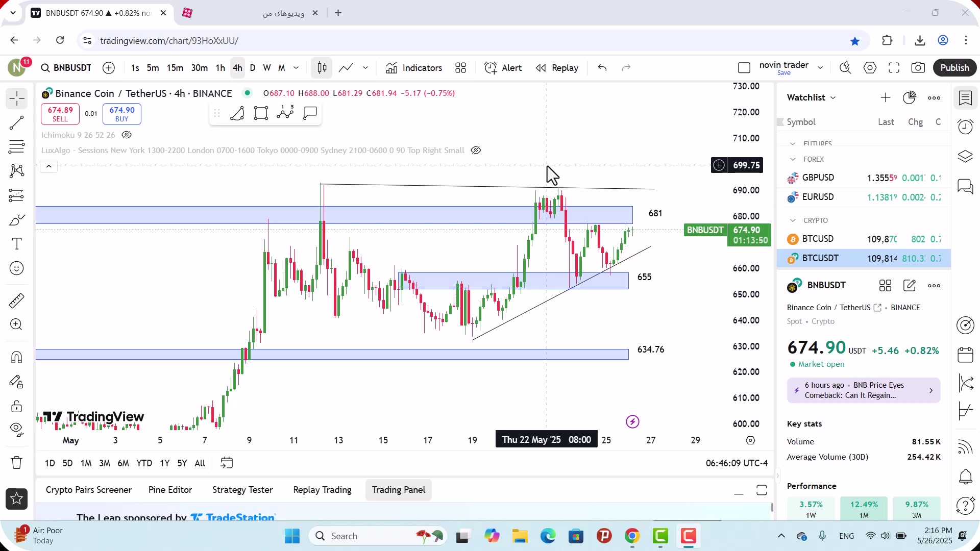
Task: Open quick search icon
Action: click(845, 68)
